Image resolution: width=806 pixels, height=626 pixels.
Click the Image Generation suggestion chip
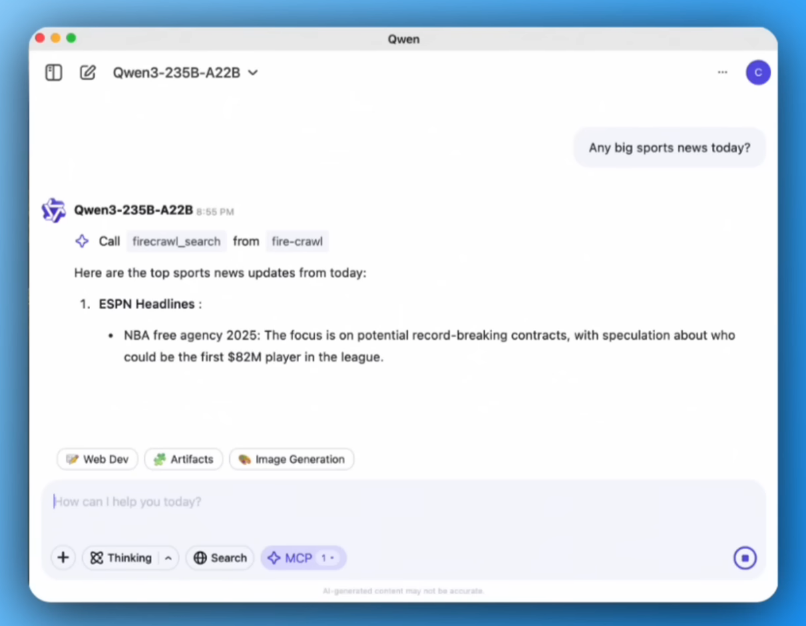(291, 459)
